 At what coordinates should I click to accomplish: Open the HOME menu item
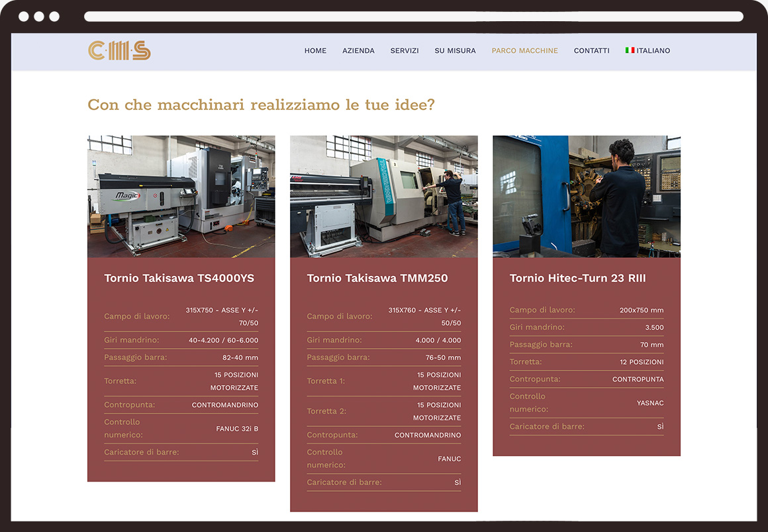tap(315, 50)
